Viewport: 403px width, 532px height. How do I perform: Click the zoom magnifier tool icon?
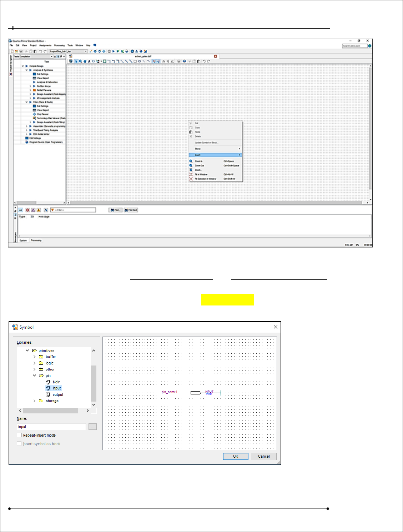(81, 61)
